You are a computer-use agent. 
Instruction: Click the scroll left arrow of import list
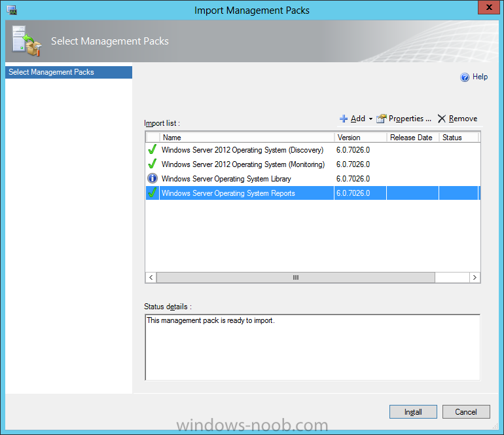pos(151,277)
